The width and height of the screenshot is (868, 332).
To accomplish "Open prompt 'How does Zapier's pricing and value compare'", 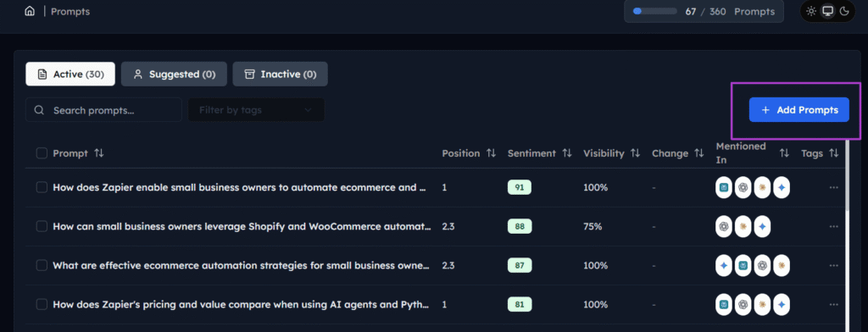I will pos(242,304).
